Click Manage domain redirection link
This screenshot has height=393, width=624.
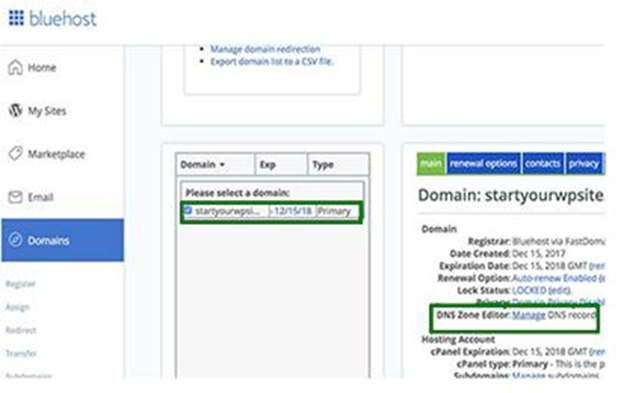265,49
